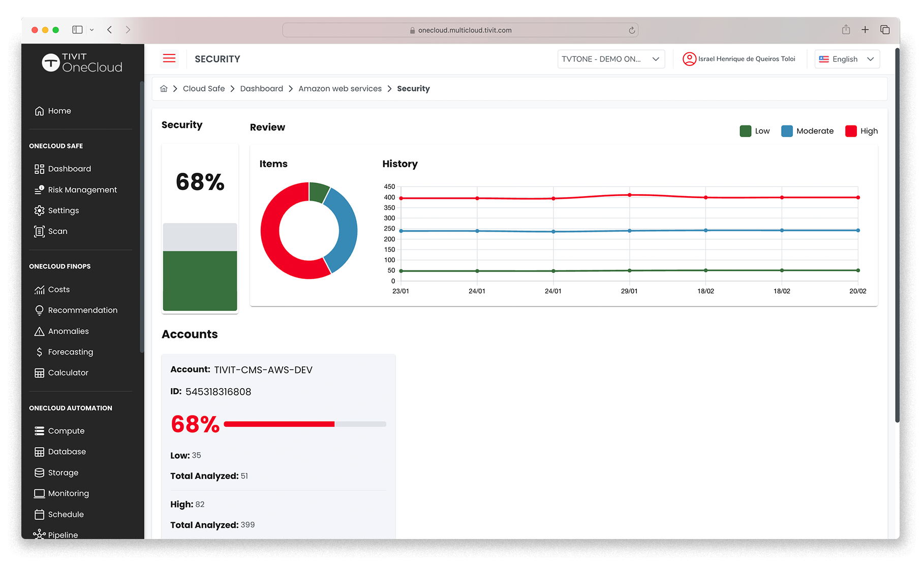Click user name Israel Henrique de Queiros Toloi
Image resolution: width=924 pixels, height=570 pixels.
(747, 59)
